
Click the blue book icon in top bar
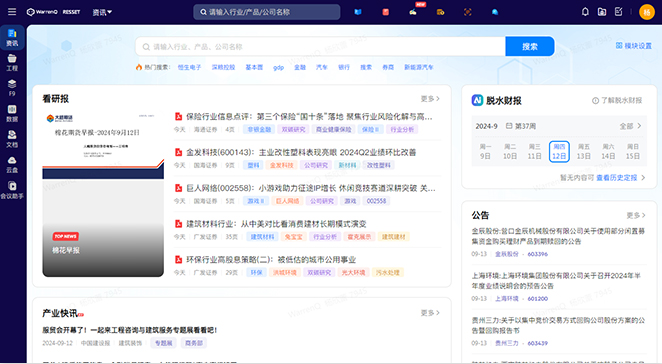(358, 12)
